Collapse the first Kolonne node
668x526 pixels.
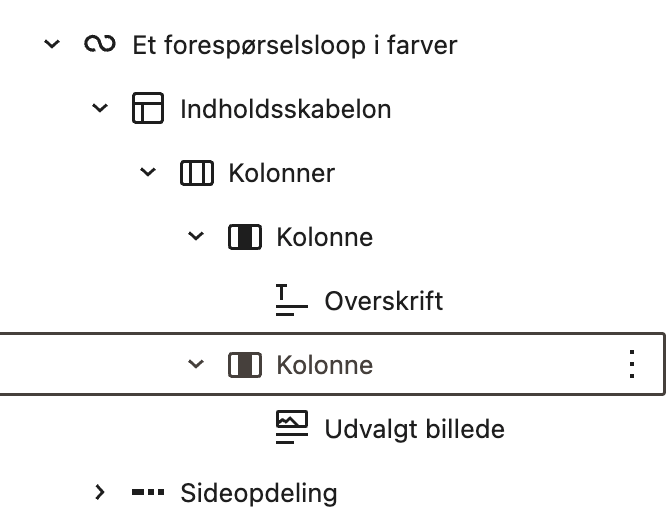point(196,237)
